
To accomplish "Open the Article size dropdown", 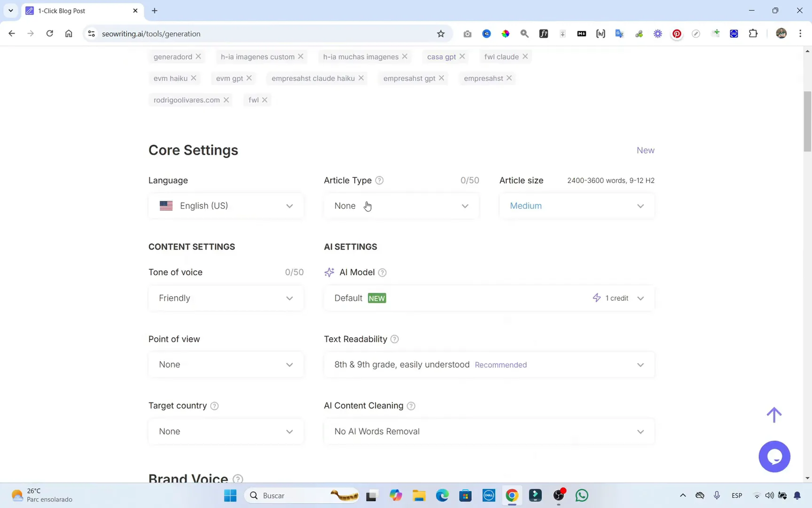I will 577,206.
